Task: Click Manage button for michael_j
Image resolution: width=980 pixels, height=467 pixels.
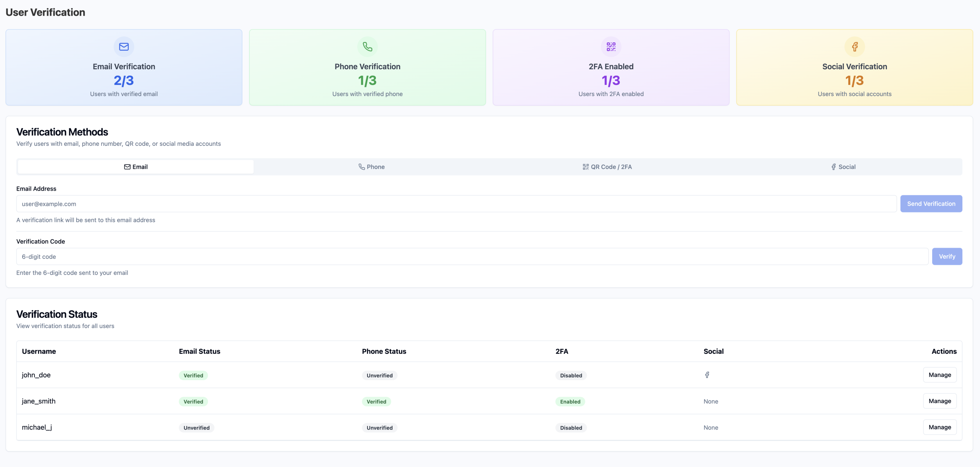Action: click(939, 427)
